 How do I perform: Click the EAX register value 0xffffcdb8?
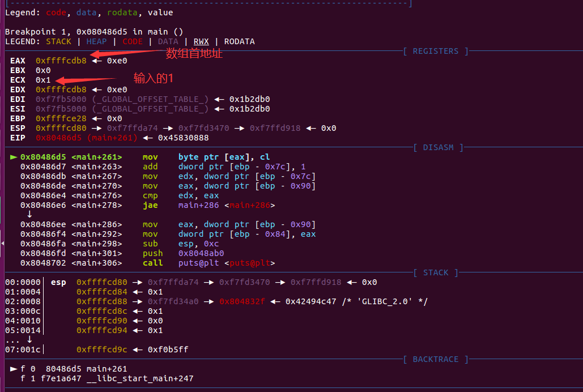[61, 61]
